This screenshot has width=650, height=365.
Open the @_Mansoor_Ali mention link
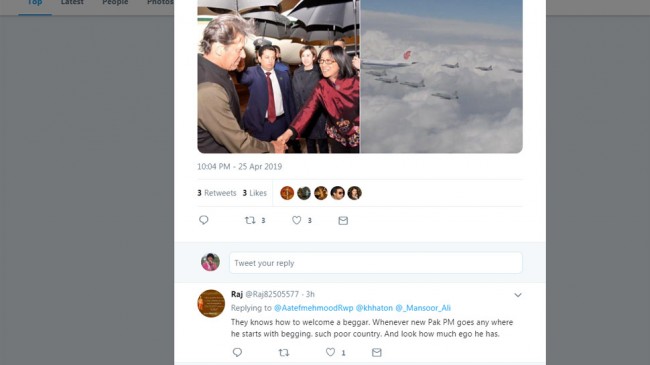coord(423,308)
